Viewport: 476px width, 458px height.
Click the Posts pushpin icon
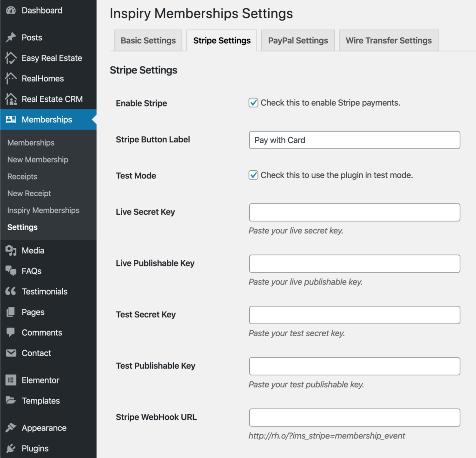(x=11, y=37)
